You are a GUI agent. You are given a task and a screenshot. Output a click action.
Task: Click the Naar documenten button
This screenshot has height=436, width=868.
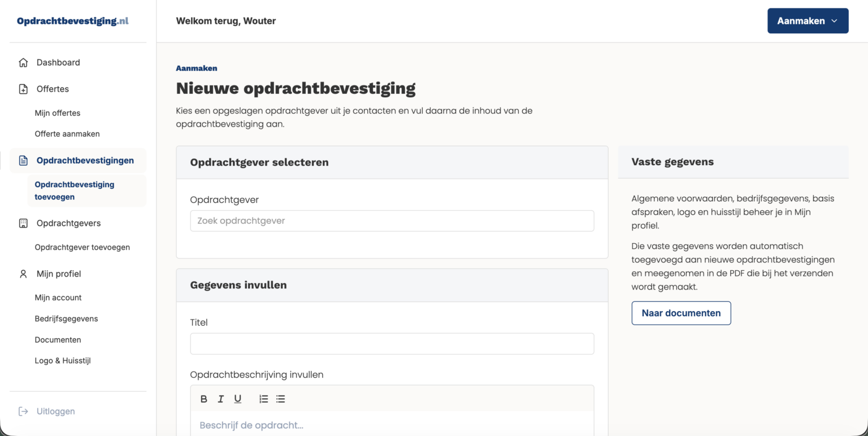point(681,313)
